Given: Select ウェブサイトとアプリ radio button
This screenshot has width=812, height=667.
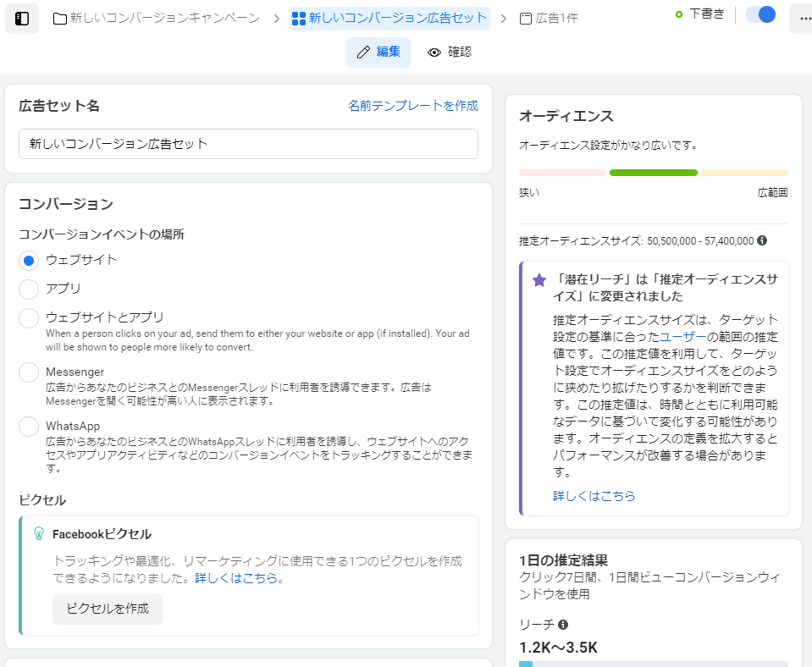Looking at the screenshot, I should [29, 318].
